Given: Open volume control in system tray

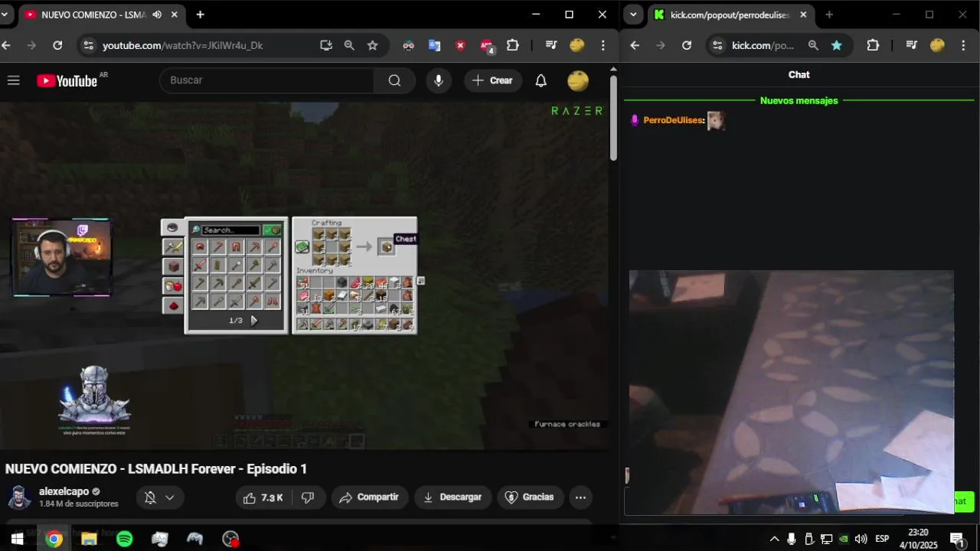Looking at the screenshot, I should 861,539.
